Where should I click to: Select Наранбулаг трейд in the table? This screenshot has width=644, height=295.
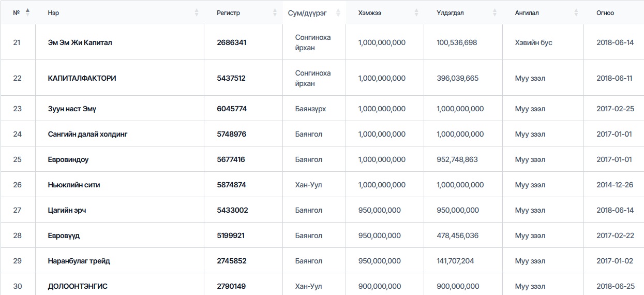coord(79,261)
